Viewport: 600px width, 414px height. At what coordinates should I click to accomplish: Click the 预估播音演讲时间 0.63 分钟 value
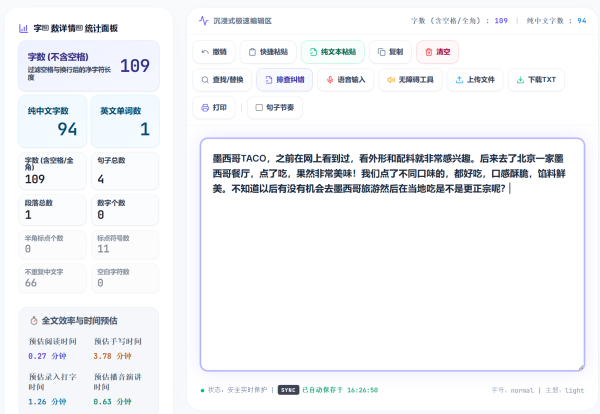[112, 402]
